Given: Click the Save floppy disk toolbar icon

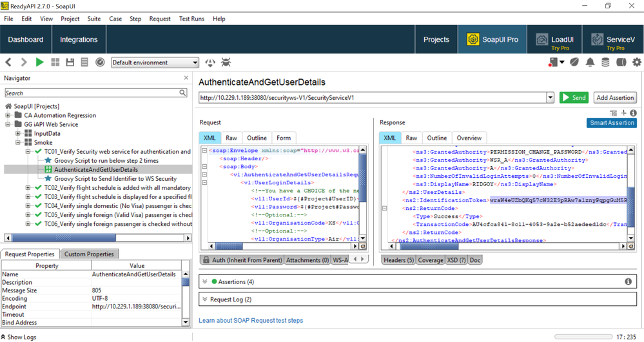Looking at the screenshot, I should click(x=70, y=62).
